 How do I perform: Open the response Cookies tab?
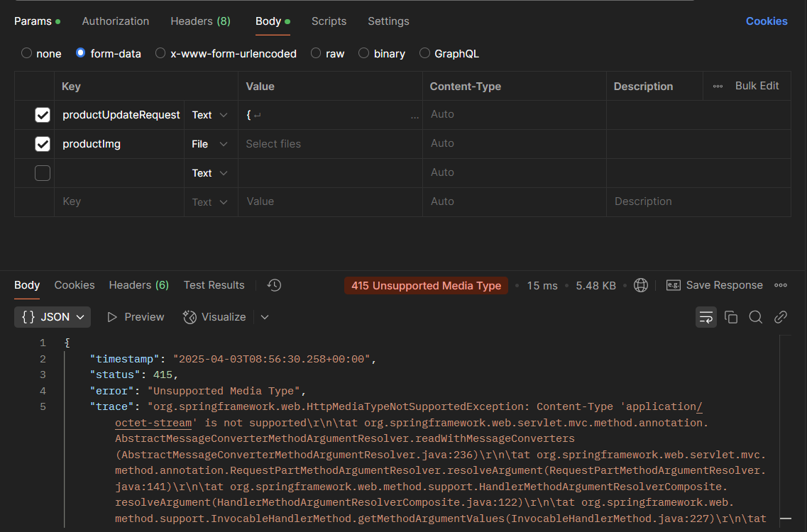pos(75,285)
